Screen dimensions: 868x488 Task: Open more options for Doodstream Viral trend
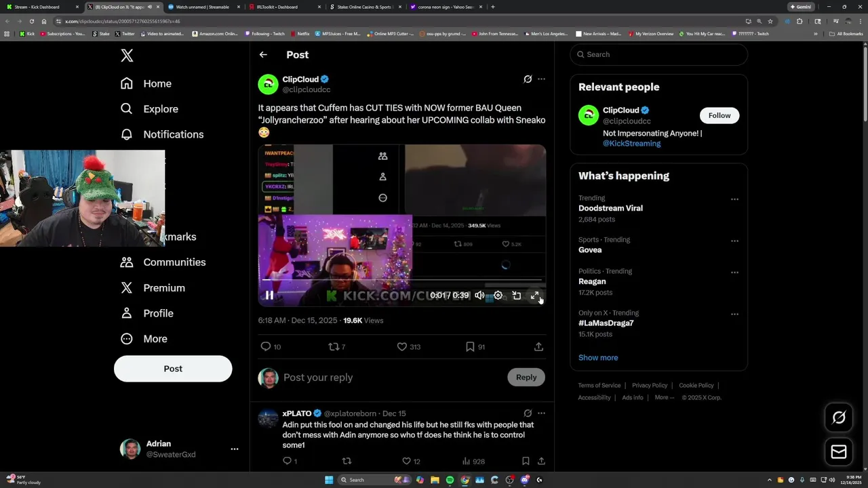point(734,200)
